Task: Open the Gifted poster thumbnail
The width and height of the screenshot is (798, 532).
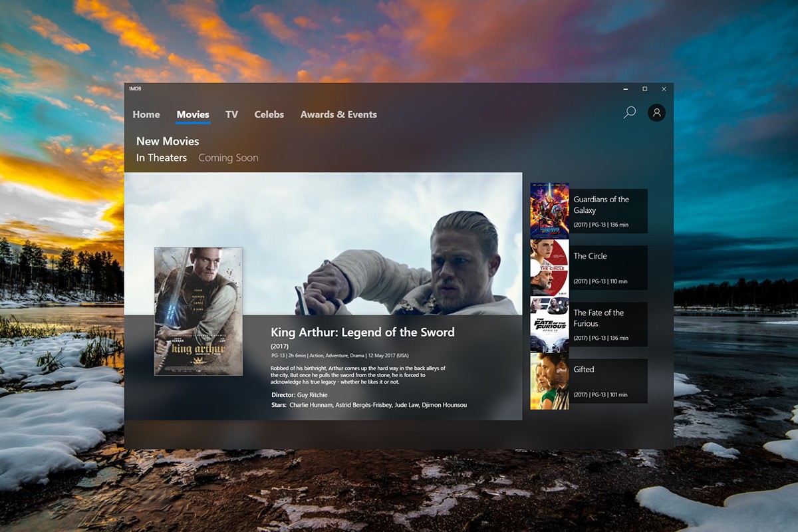Action: [x=549, y=381]
